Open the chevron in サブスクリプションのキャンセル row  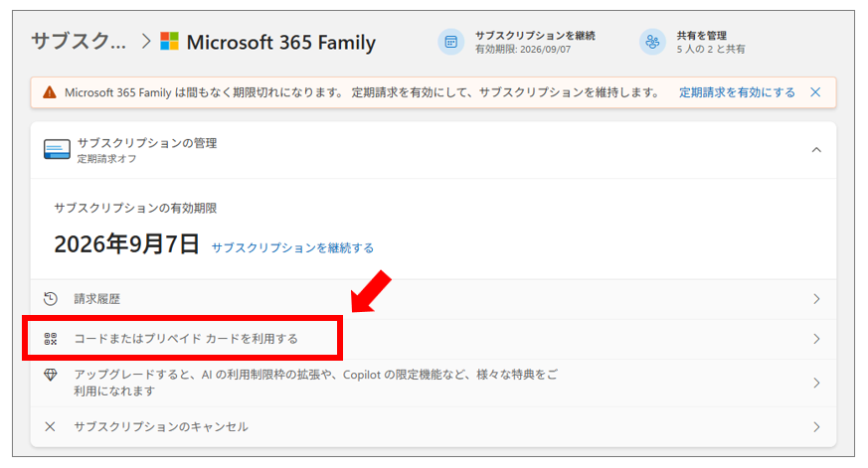[816, 426]
